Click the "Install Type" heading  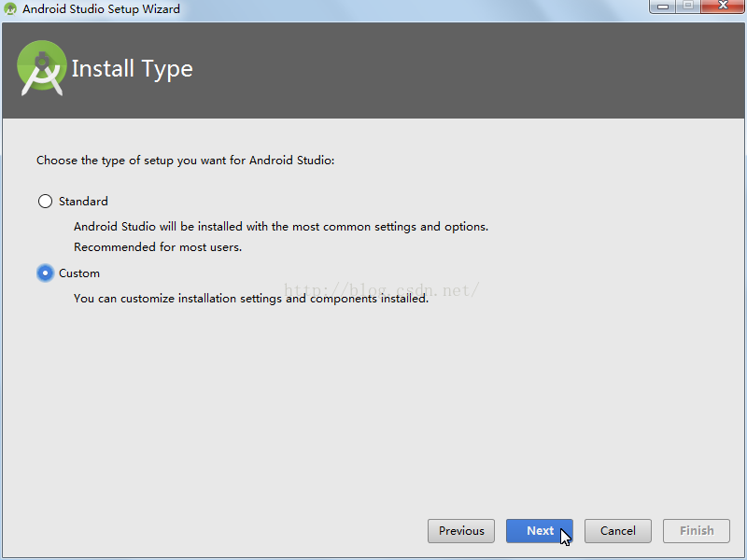coord(132,69)
